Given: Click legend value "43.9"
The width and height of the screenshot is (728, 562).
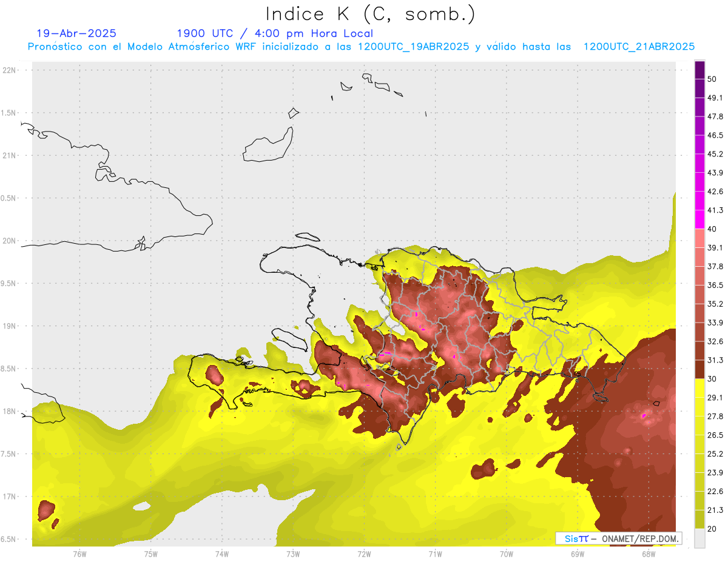Looking at the screenshot, I should pyautogui.click(x=715, y=173).
